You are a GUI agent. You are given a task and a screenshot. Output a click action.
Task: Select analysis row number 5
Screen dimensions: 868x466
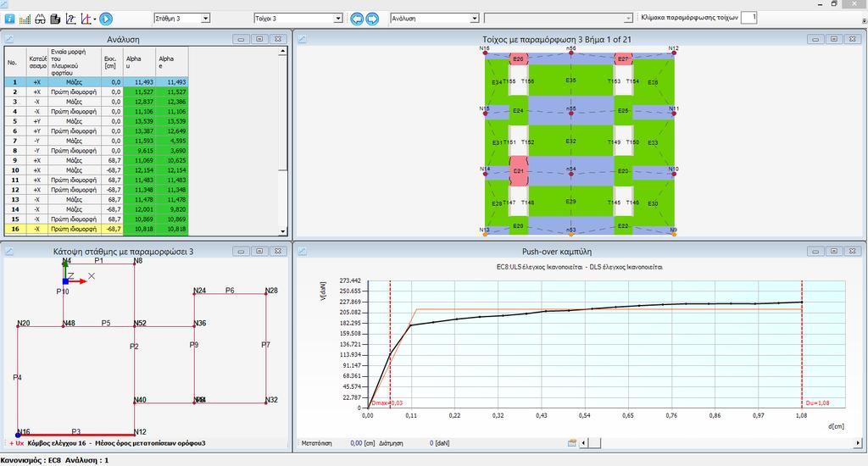click(97, 121)
